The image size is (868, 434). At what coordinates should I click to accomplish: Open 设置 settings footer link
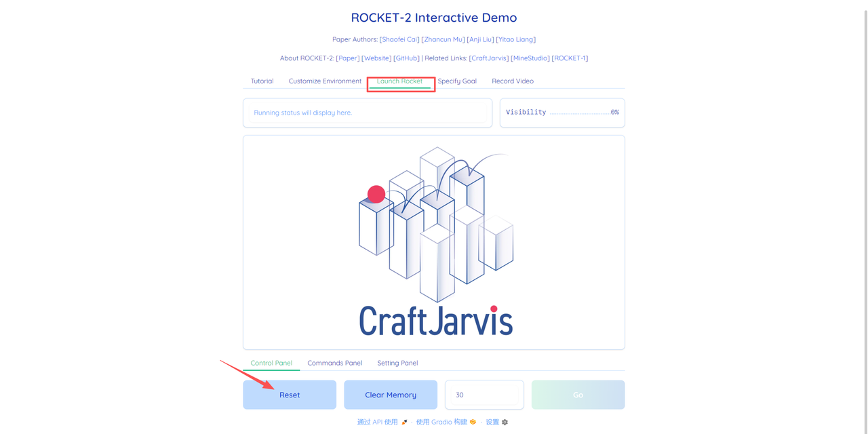click(492, 422)
